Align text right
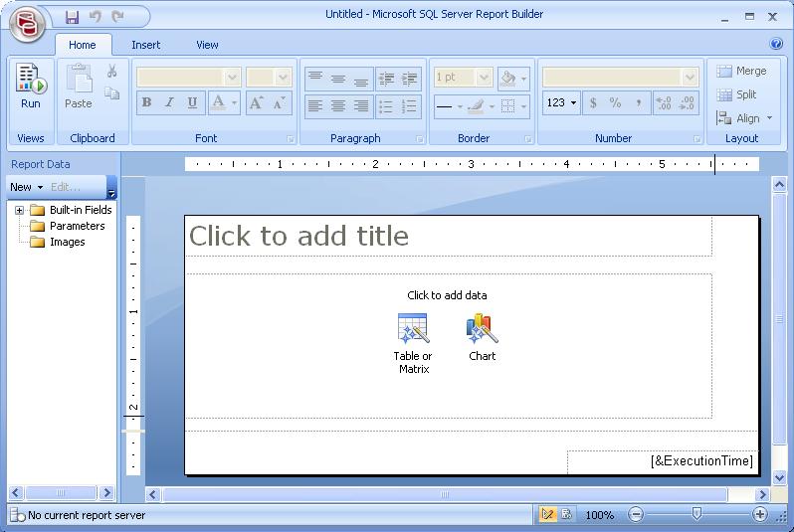This screenshot has width=794, height=532. pyautogui.click(x=361, y=105)
